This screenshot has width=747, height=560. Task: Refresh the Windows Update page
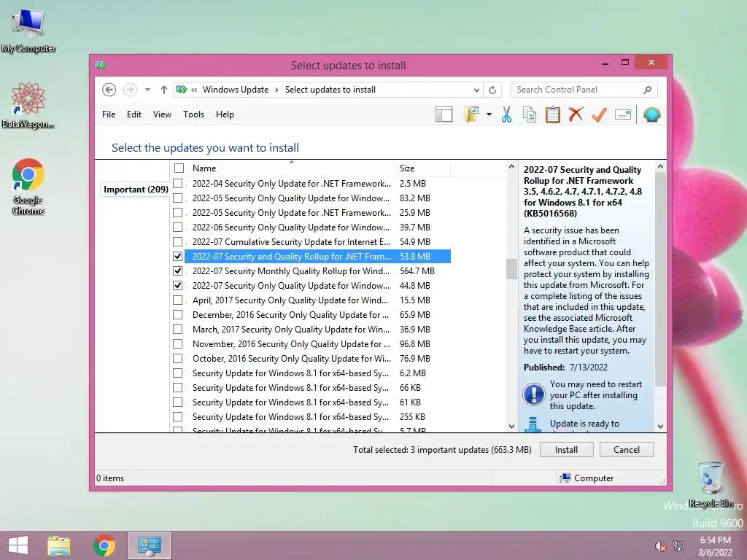pyautogui.click(x=492, y=90)
